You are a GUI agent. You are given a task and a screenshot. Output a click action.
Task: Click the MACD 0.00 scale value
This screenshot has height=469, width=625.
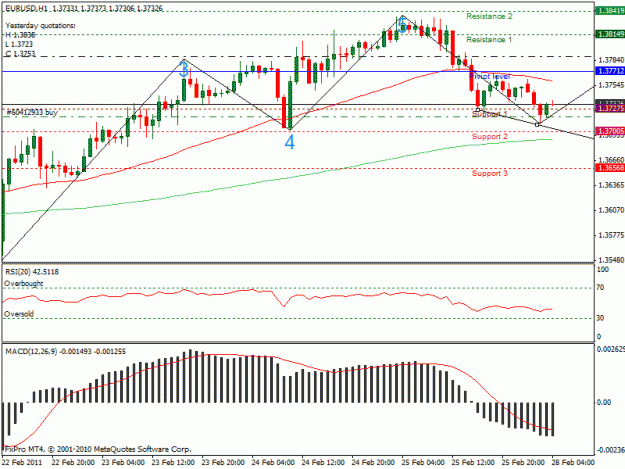(x=603, y=402)
